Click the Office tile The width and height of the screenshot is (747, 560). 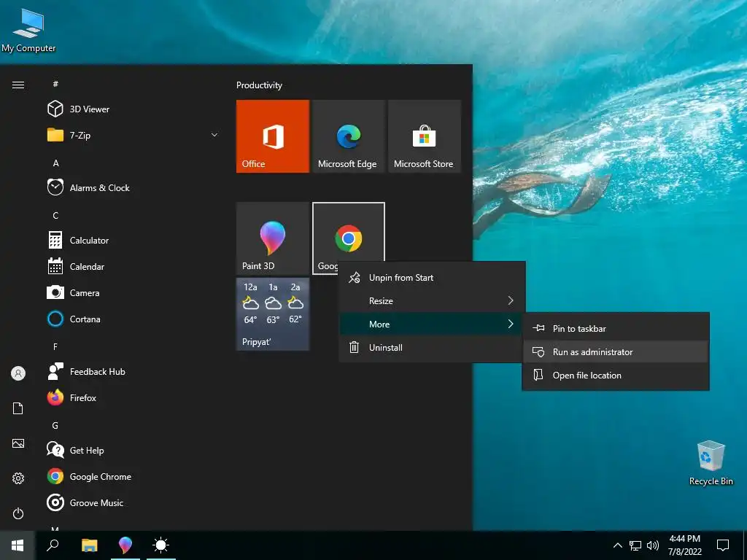273,136
